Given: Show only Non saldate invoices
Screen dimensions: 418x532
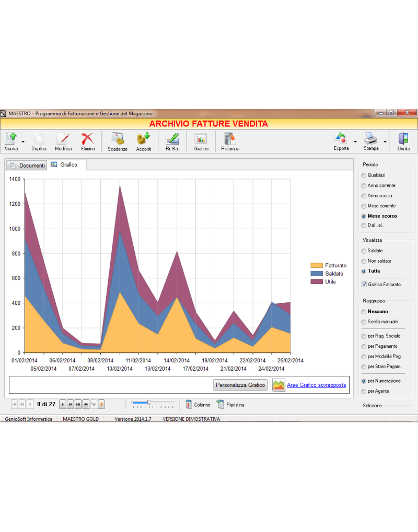Looking at the screenshot, I should [x=364, y=261].
